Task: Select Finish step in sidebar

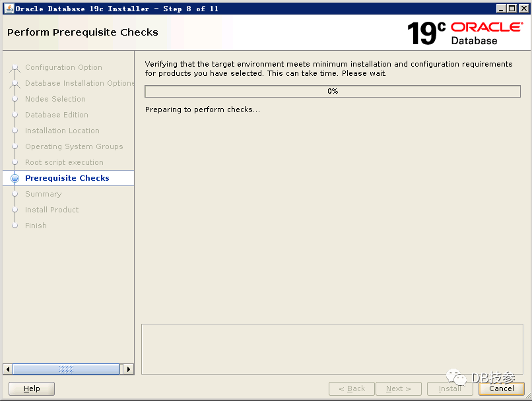Action: [36, 226]
